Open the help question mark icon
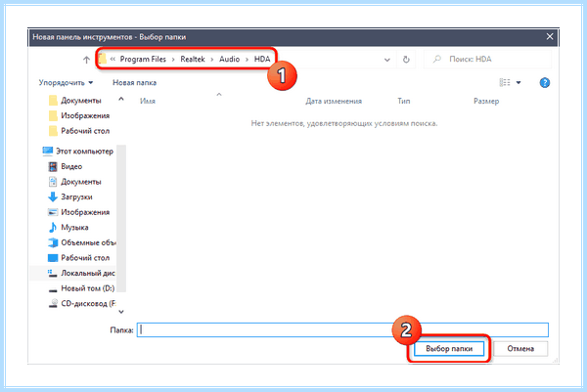587x392 pixels. point(545,83)
